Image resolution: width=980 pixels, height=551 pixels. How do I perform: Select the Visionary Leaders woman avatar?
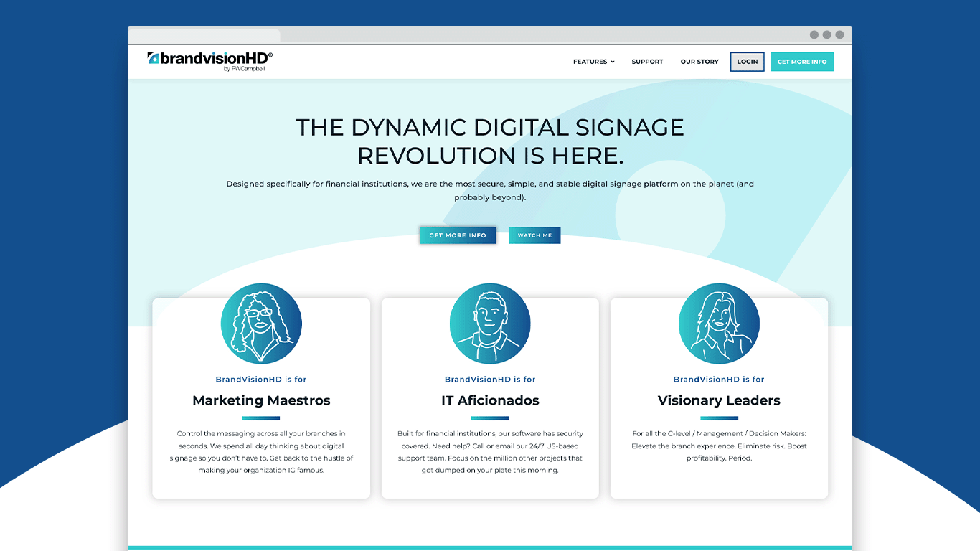tap(719, 324)
